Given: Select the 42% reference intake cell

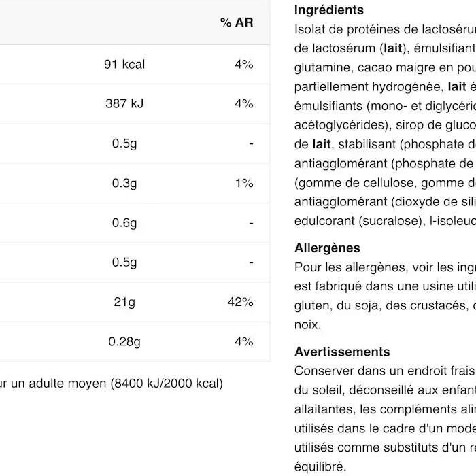Looking at the screenshot, I should [x=240, y=302].
